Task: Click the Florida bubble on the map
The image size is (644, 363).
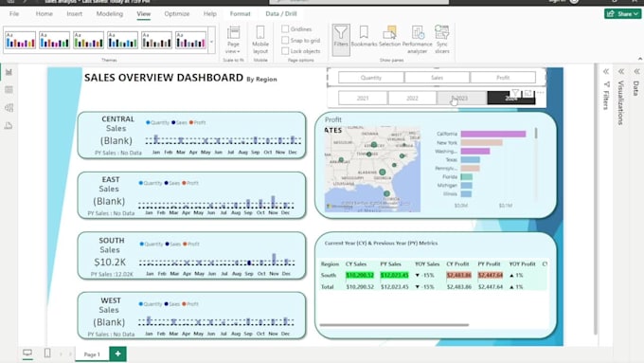Action: tap(386, 193)
